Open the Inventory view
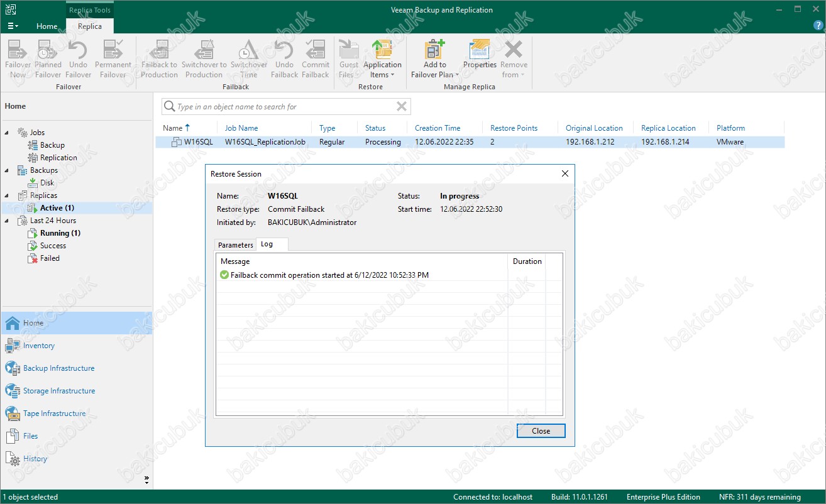 (x=76, y=346)
